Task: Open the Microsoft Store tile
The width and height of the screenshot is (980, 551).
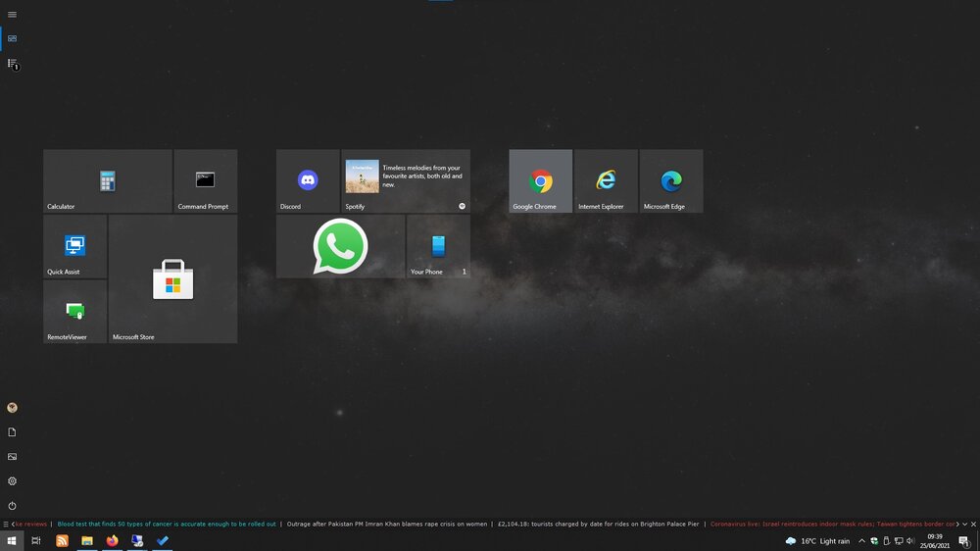Action: [x=173, y=278]
